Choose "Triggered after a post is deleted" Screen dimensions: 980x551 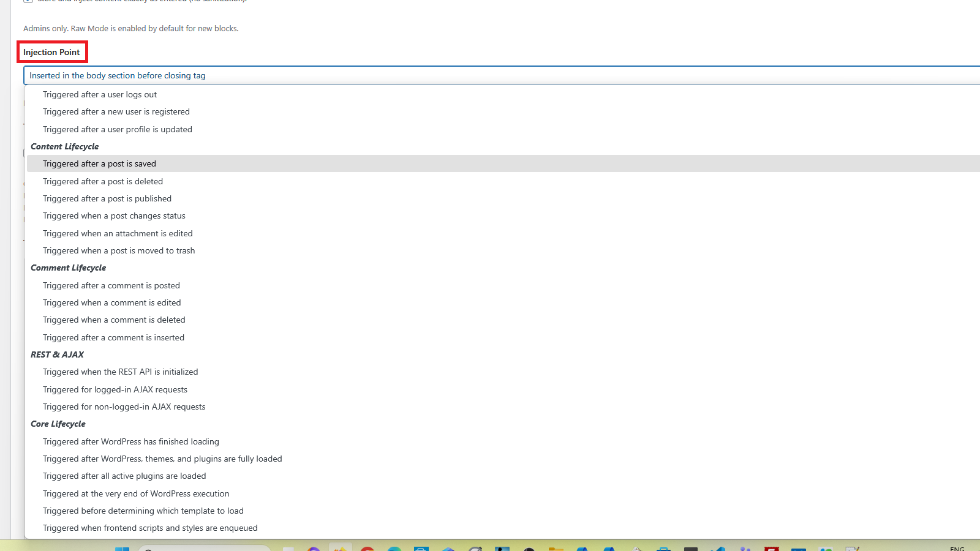[503, 181]
